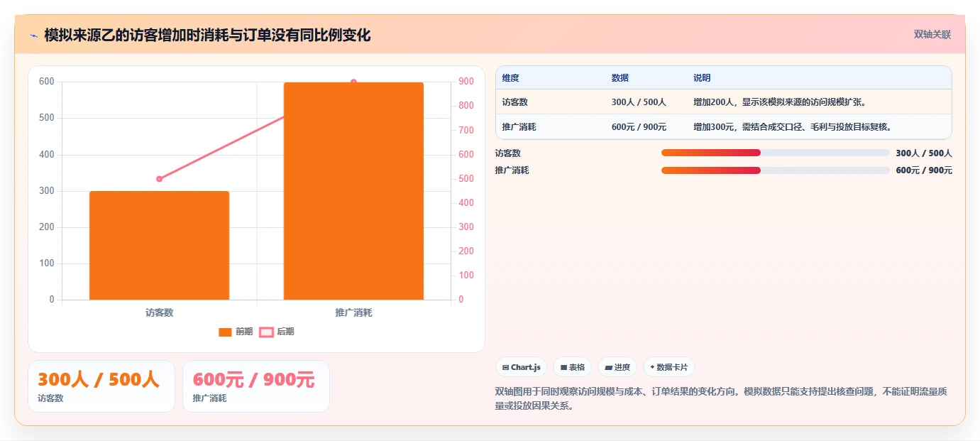
Task: Click 300人 / 500人 value right of progress bar
Action: (924, 153)
